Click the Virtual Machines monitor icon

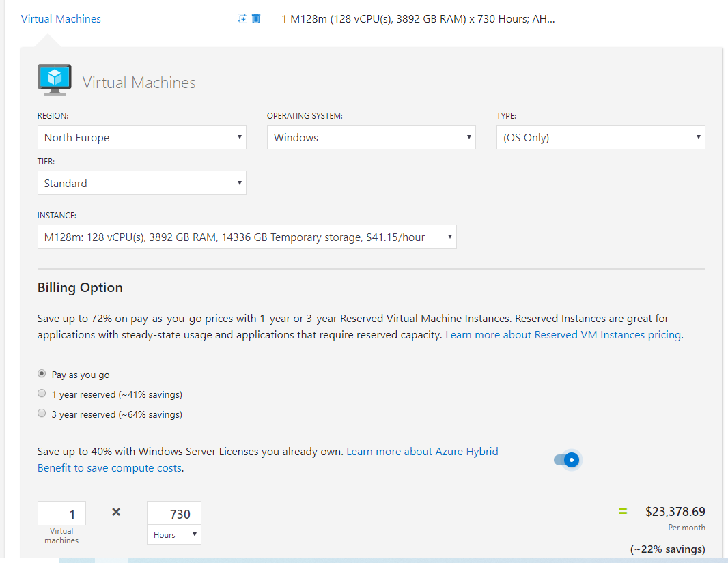click(x=55, y=80)
